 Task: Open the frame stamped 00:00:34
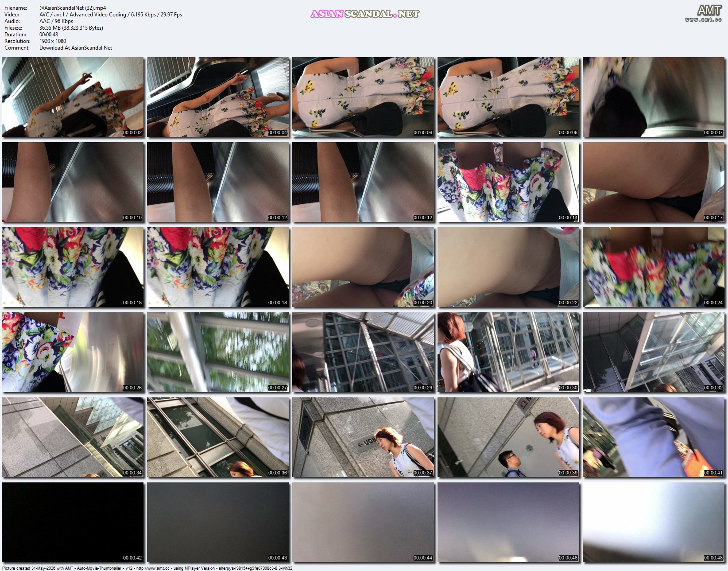pyautogui.click(x=73, y=437)
